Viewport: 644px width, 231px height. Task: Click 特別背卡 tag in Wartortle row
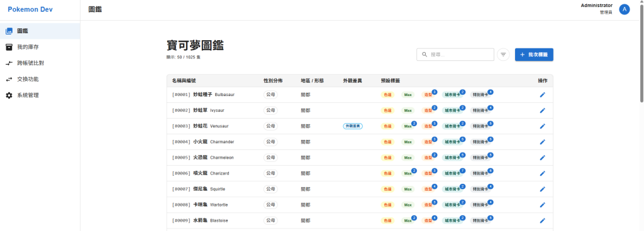click(x=480, y=205)
